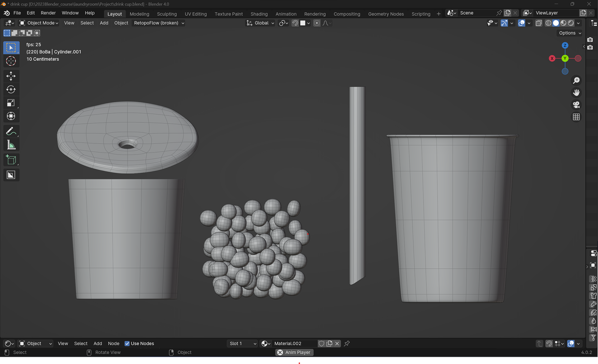Open the Slot 1 dropdown

[x=243, y=343]
